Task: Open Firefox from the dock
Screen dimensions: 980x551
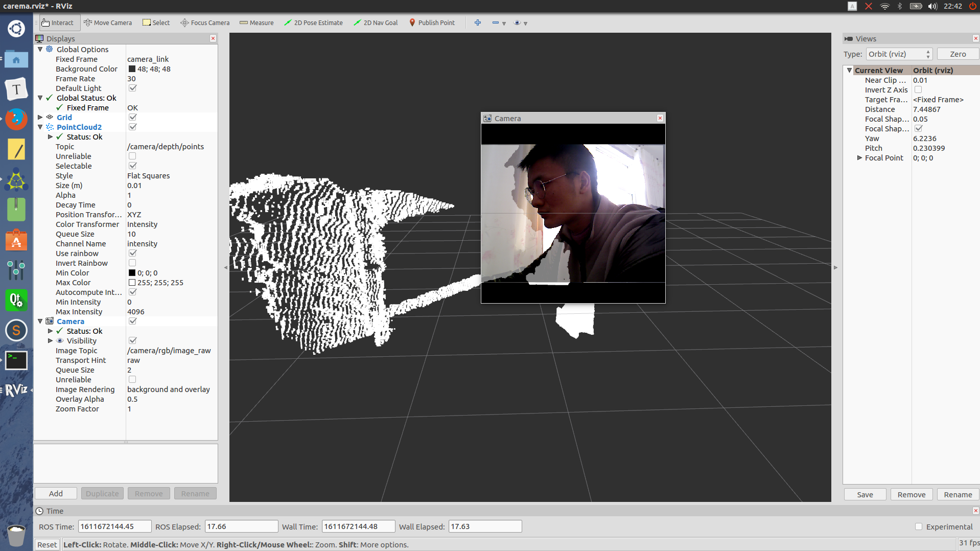Action: point(16,120)
